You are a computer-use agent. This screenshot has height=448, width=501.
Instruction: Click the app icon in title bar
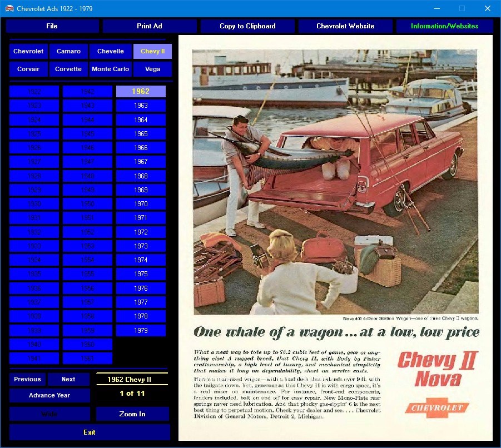click(9, 9)
